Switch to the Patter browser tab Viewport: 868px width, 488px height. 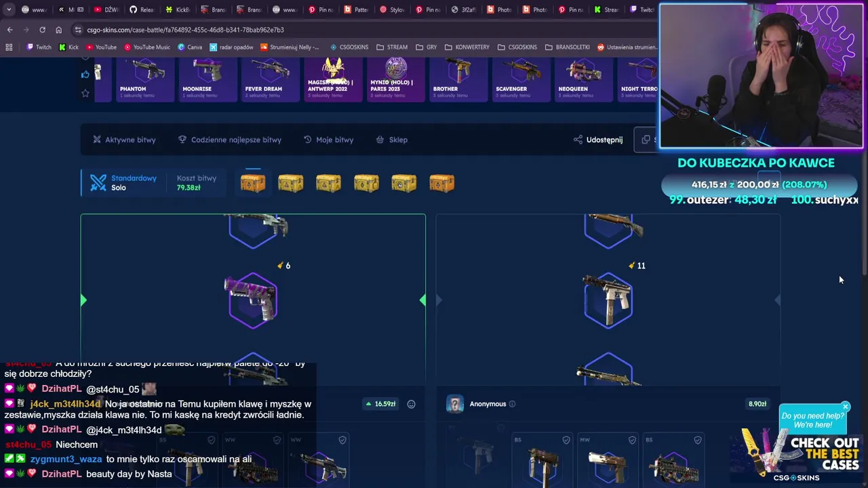pyautogui.click(x=357, y=9)
